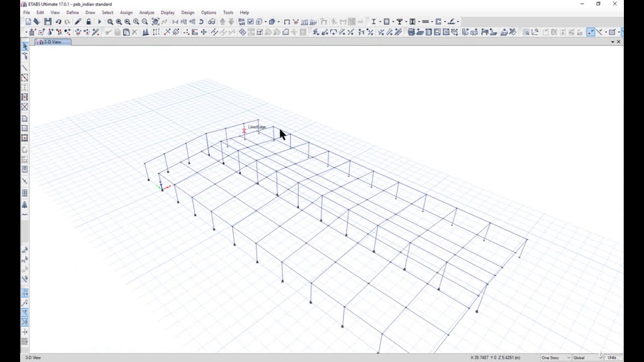Open the Define menu
Viewport: 644px width, 362px height.
[72, 13]
